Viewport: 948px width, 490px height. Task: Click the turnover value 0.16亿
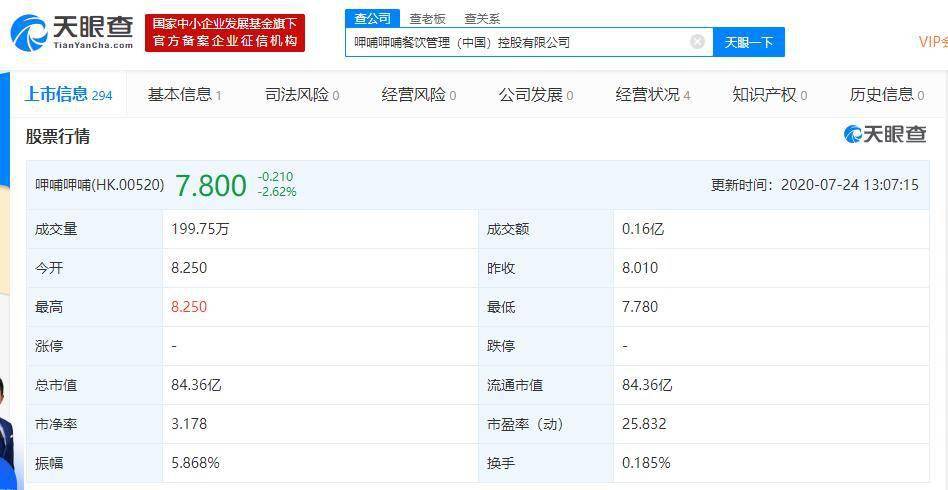coord(643,229)
